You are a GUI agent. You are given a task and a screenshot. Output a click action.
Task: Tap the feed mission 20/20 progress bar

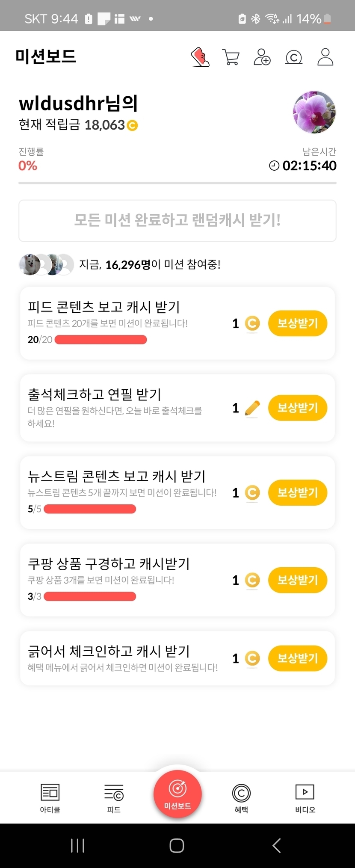point(101,340)
